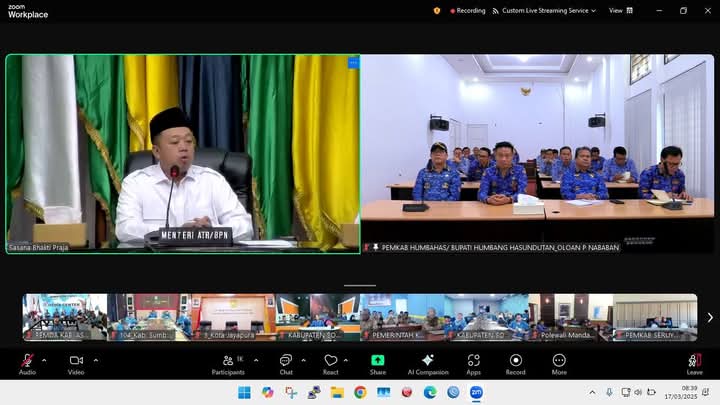Click the encryption shield icon

[x=437, y=11]
